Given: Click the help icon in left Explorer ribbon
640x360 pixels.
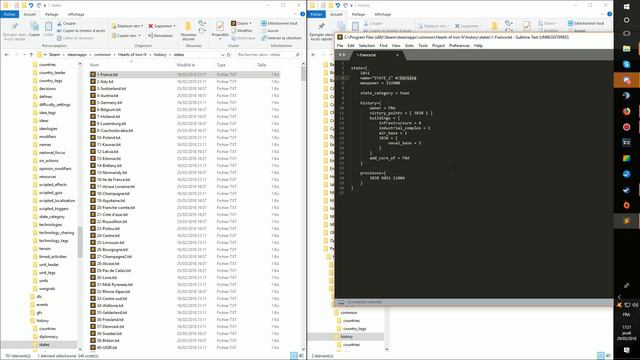Looking at the screenshot, I should coord(302,14).
